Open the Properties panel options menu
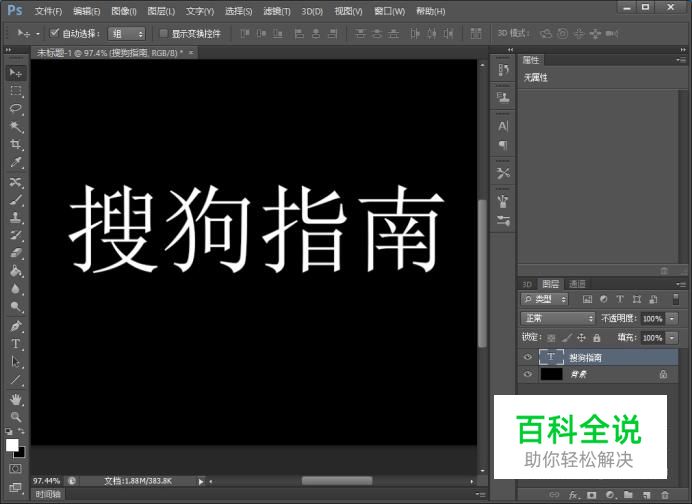692x504 pixels. 681,60
